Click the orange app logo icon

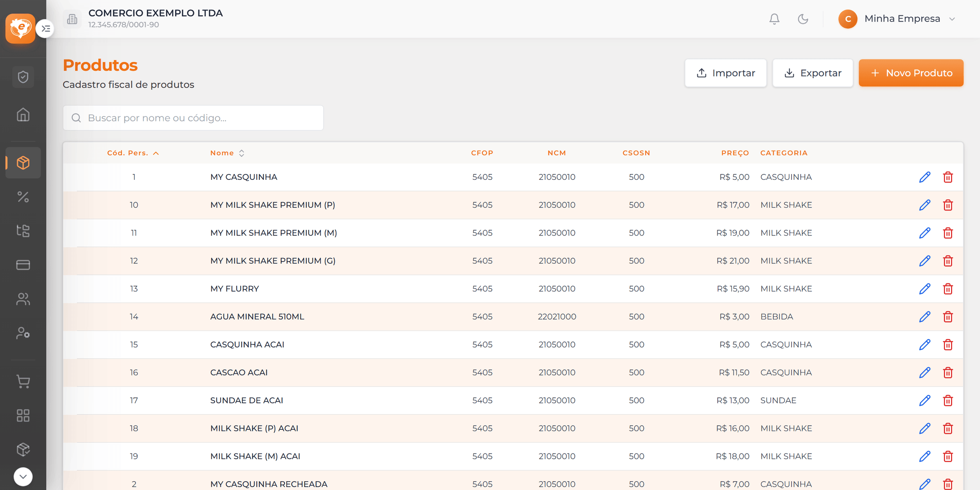[x=20, y=28]
